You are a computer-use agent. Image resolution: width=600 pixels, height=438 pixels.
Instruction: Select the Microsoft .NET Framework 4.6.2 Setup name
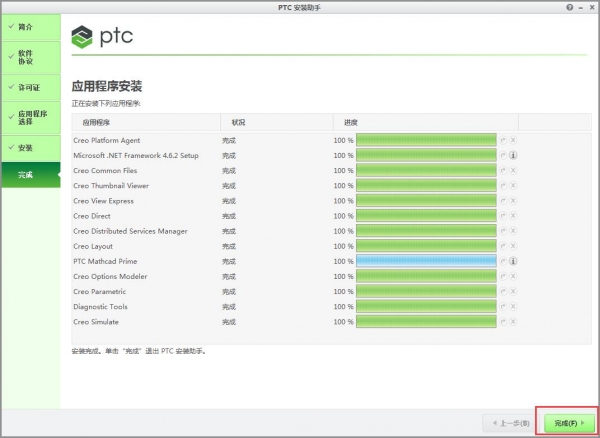[136, 155]
